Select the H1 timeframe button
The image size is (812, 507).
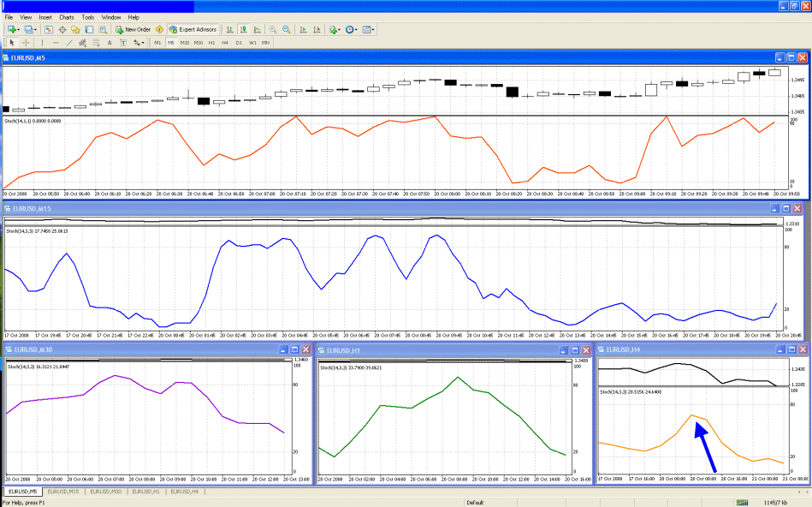tap(211, 43)
